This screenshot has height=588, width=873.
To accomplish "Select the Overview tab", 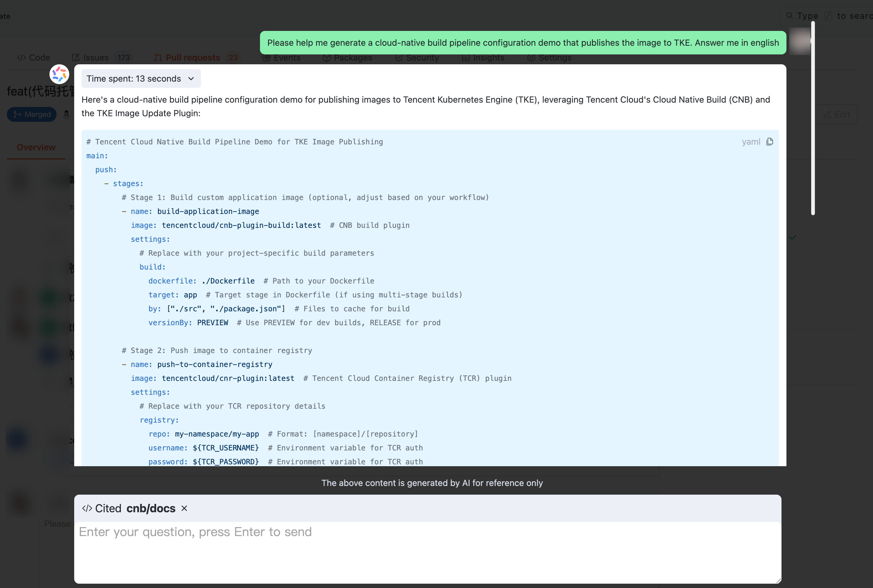I will (x=36, y=147).
